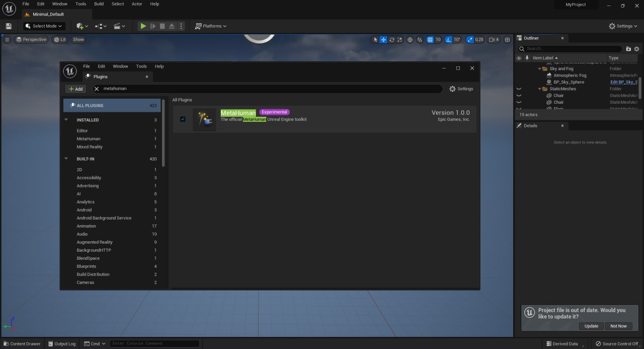
Task: Open the Outliner settings gear
Action: tap(636, 49)
